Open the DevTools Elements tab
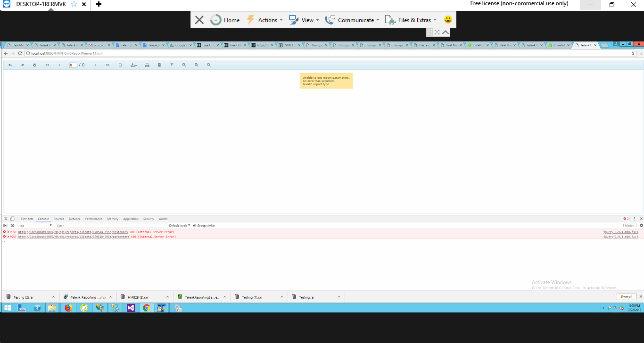Screen dimensions: 644x343 click(x=27, y=219)
